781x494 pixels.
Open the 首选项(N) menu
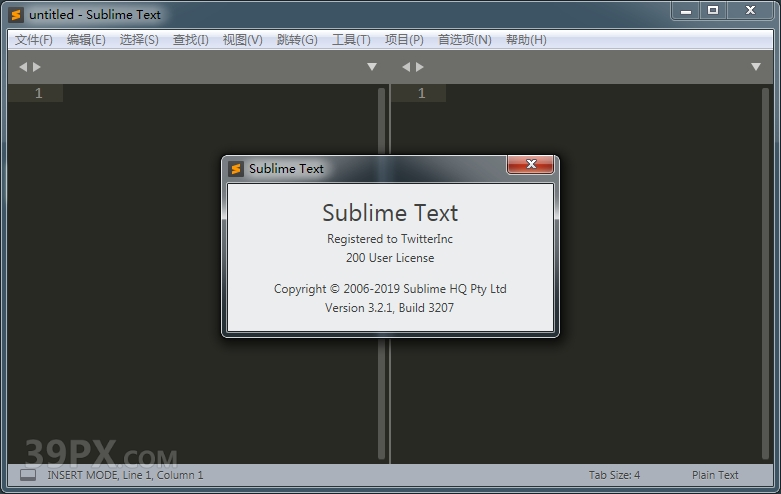coord(464,40)
